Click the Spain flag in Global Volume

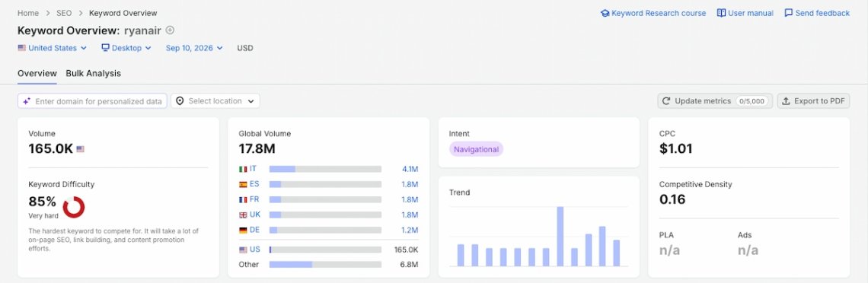coord(242,185)
